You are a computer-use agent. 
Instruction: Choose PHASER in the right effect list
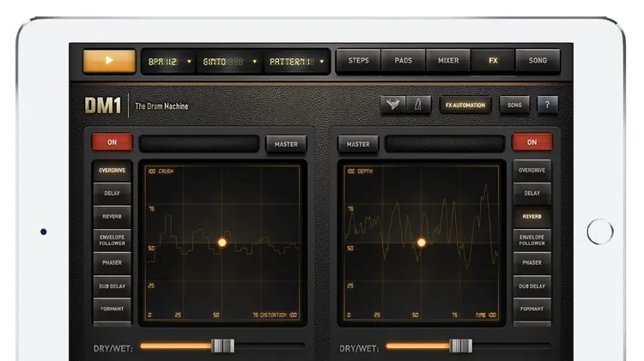[532, 263]
